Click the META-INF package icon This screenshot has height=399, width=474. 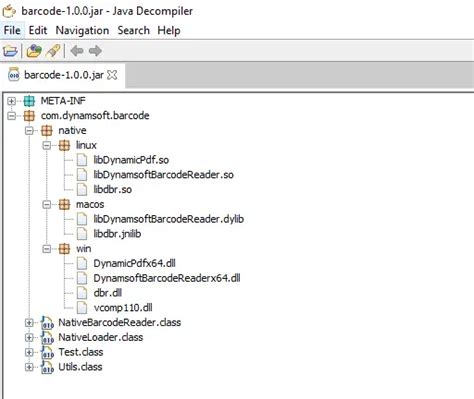point(29,101)
